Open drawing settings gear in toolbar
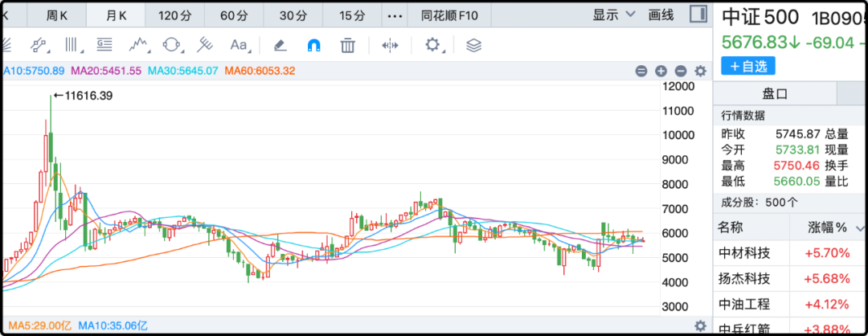Image resolution: width=868 pixels, height=336 pixels. click(x=434, y=45)
